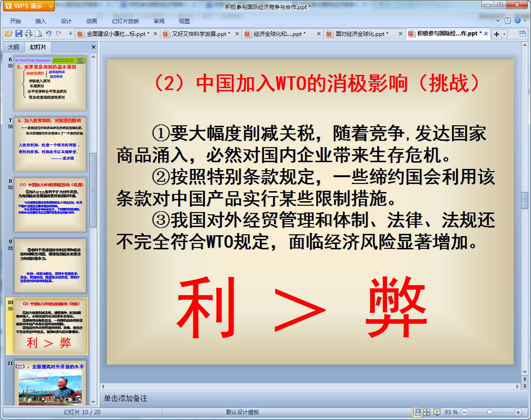Close 又好又快科学发展.ppt tab
The height and width of the screenshot is (420, 531).
(237, 34)
